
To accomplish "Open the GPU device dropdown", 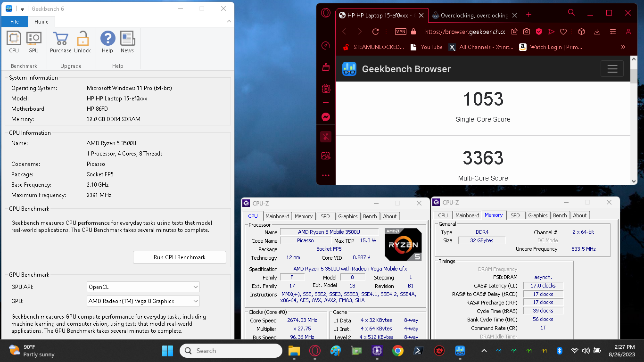I will pos(143,301).
